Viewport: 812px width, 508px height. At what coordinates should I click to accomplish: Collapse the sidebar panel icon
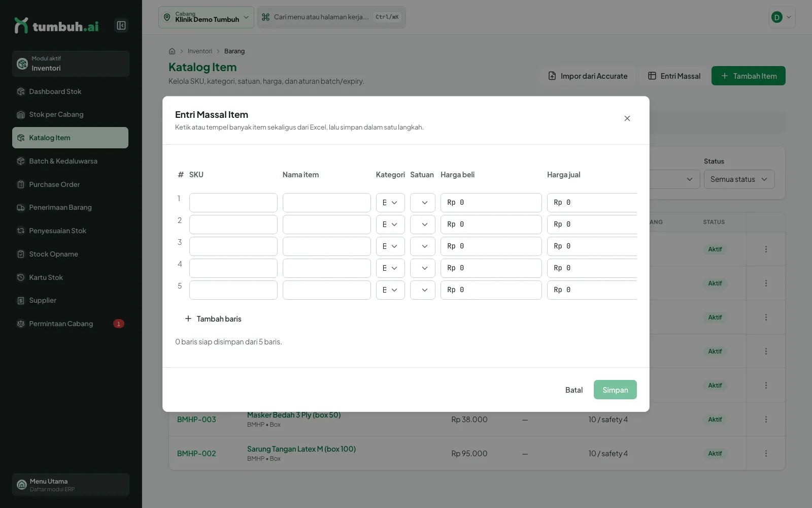(x=121, y=25)
